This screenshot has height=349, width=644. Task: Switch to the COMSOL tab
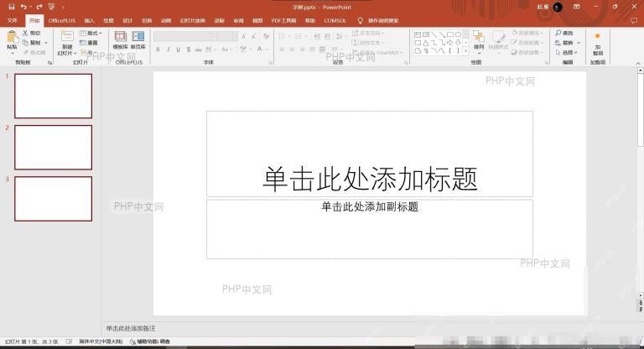click(x=335, y=20)
